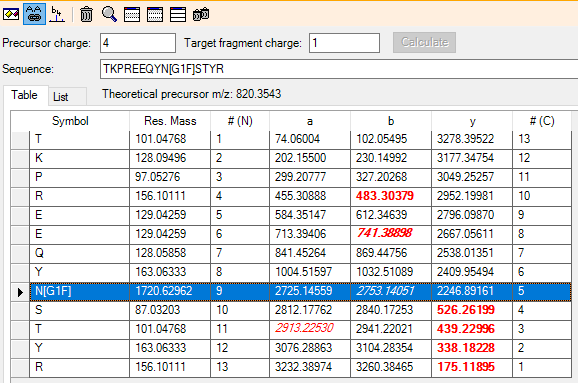Click the 'b' ion column header
The width and height of the screenshot is (578, 383).
(391, 121)
